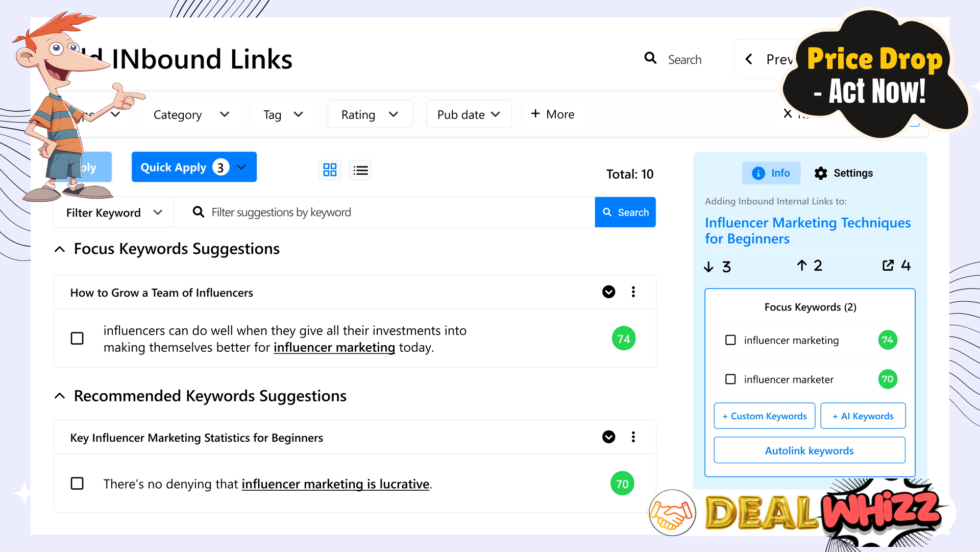Toggle the suggestion checkbox for influencer marketing link
The width and height of the screenshot is (980, 552).
pos(76,339)
